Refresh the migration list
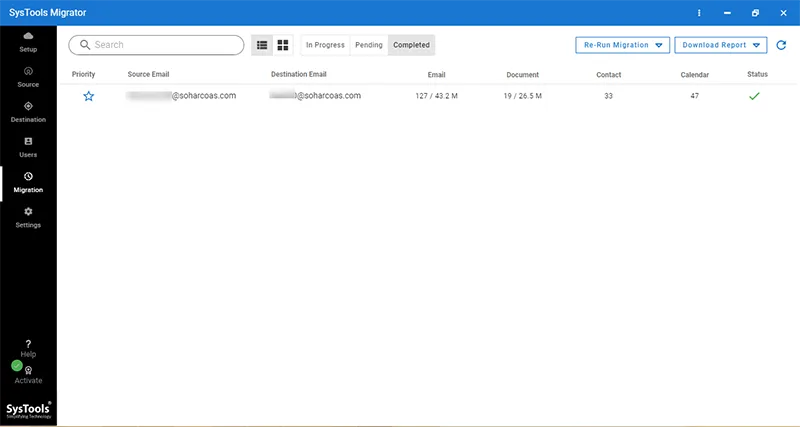 coord(781,45)
